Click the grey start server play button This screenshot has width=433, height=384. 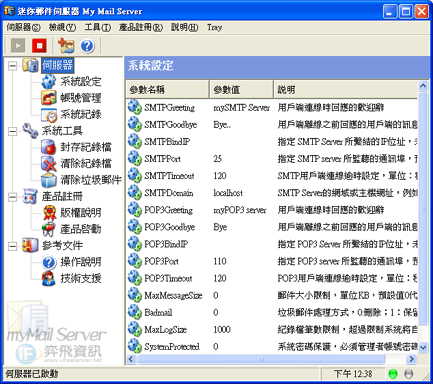point(18,46)
